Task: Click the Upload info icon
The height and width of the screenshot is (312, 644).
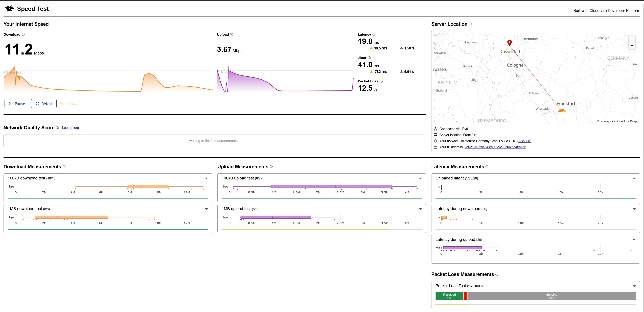Action: click(232, 34)
